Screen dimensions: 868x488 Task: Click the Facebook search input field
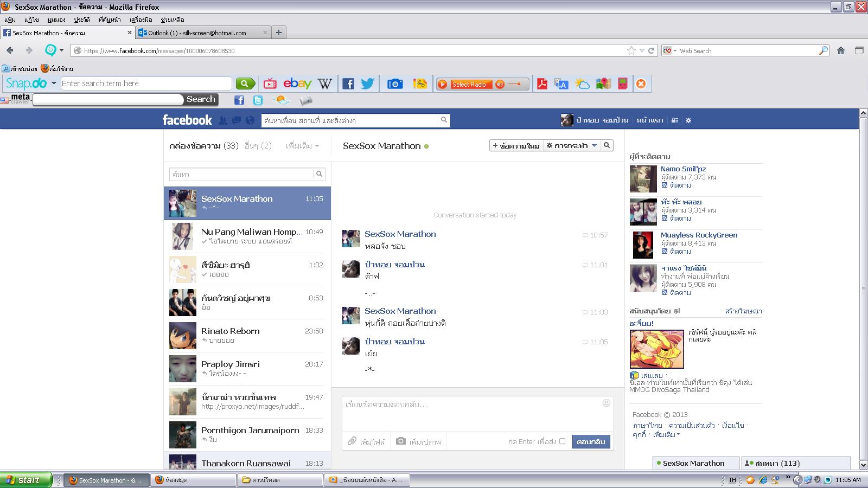click(x=350, y=120)
